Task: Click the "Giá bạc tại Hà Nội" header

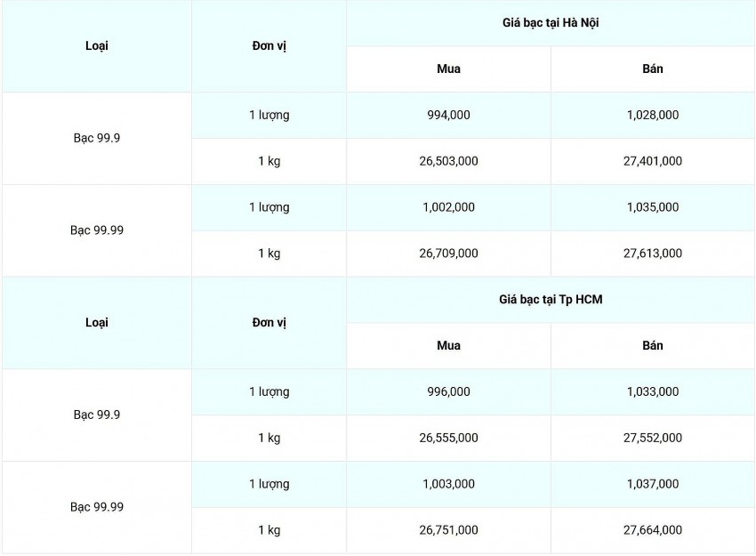Action: coord(550,23)
